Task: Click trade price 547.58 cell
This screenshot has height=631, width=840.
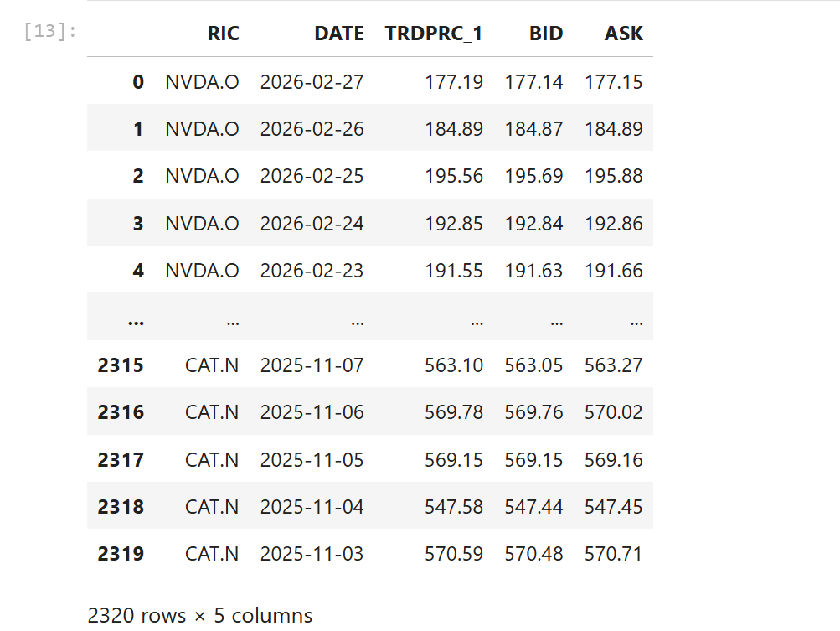Action: tap(454, 507)
